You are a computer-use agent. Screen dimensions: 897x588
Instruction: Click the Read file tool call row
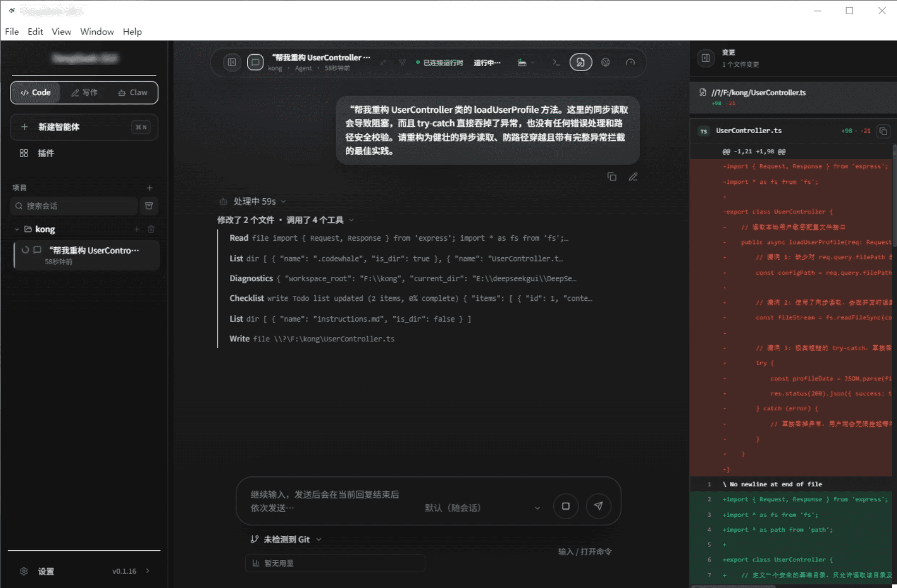398,238
